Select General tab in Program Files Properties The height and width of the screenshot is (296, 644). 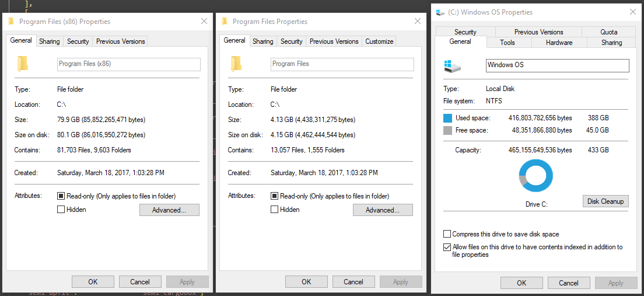click(235, 40)
